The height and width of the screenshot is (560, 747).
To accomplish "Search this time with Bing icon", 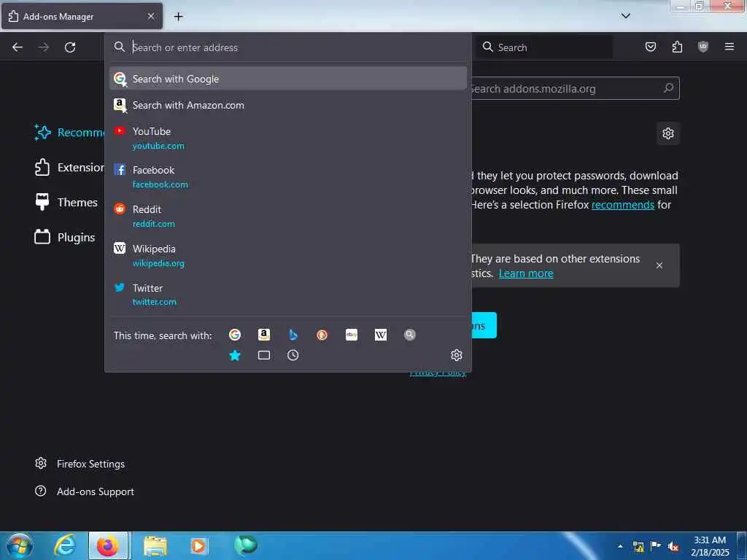I will [x=293, y=335].
